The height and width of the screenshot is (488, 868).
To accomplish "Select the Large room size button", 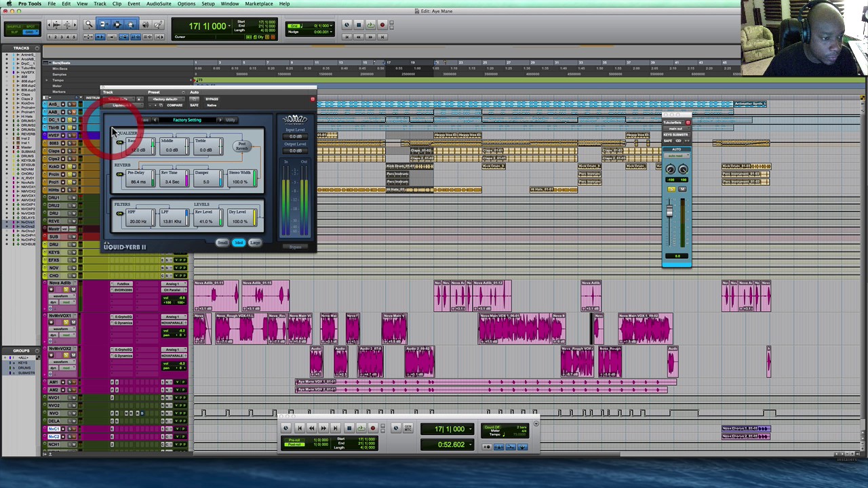I will coord(255,243).
